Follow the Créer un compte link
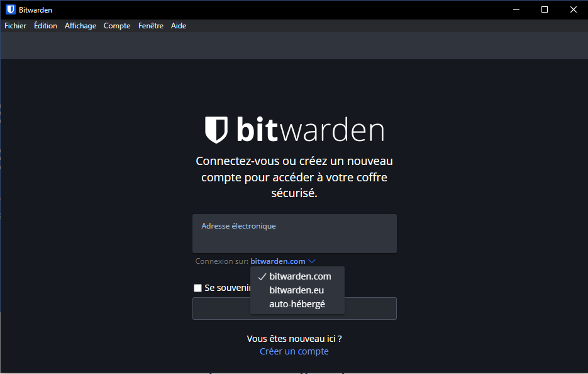Viewport: 588px width, 374px height. click(x=294, y=351)
